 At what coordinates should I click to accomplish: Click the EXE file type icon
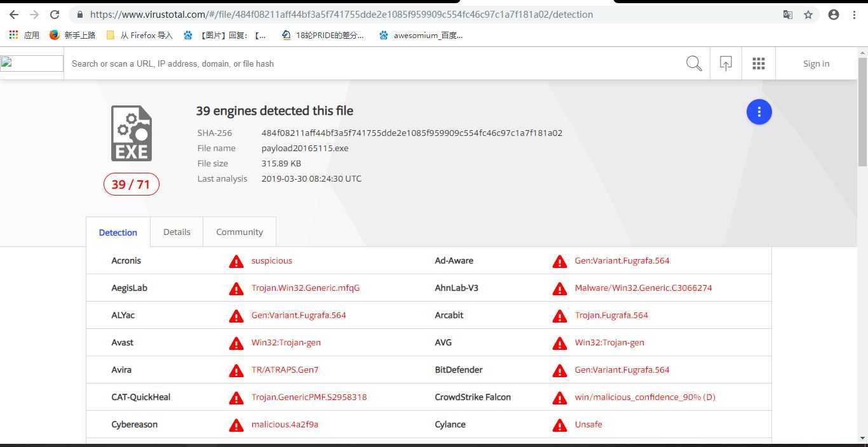tap(132, 133)
